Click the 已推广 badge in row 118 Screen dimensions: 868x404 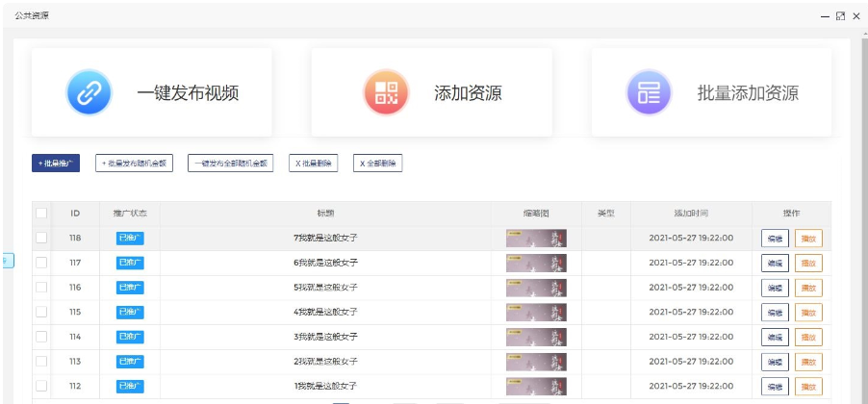tap(130, 238)
